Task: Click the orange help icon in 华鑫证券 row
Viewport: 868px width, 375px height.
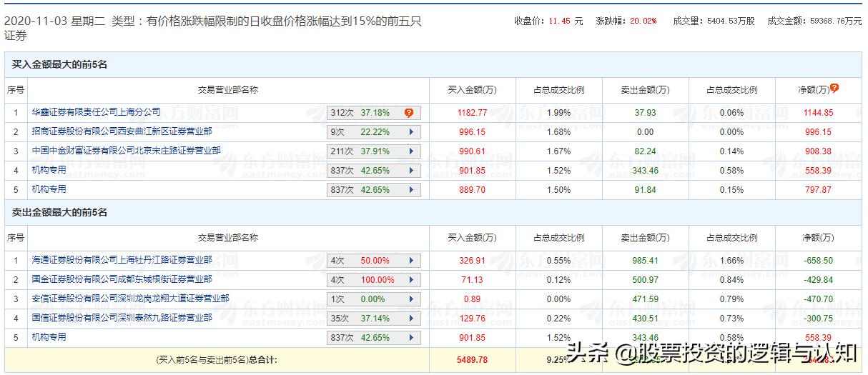Action: [x=408, y=113]
